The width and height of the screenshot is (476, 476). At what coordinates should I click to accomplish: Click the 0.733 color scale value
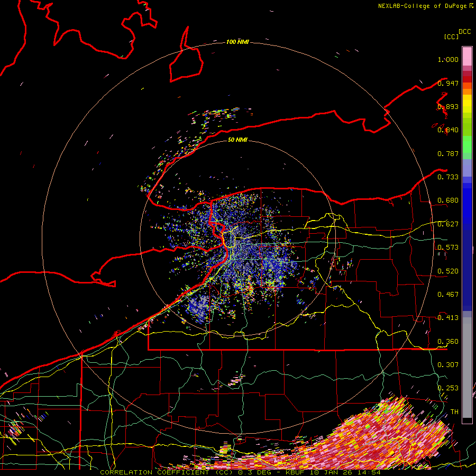(x=448, y=177)
